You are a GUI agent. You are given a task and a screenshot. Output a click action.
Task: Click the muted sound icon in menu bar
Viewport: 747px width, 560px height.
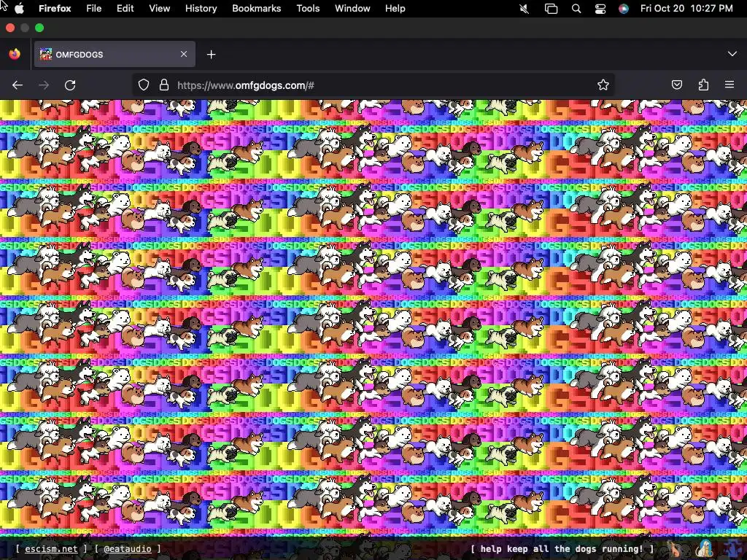[x=524, y=9]
